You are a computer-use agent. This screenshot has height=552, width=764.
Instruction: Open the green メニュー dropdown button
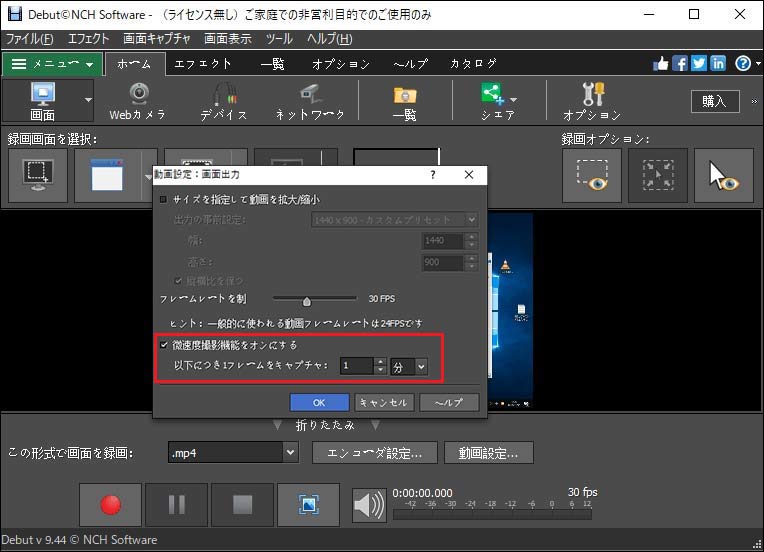(x=52, y=64)
